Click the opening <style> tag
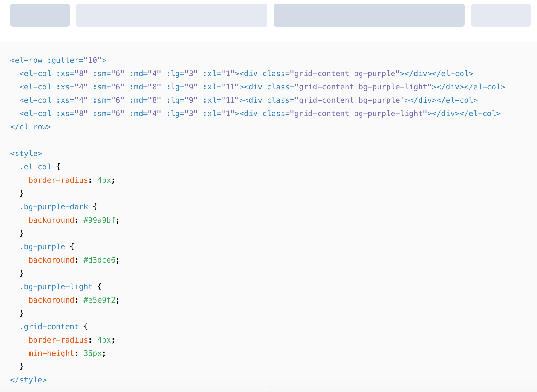Screen dimensions: 537x392 (26, 154)
